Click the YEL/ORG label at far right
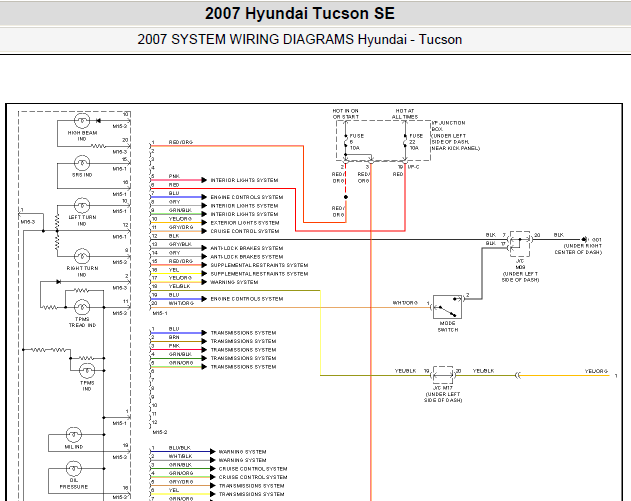631x501 pixels. (x=596, y=371)
